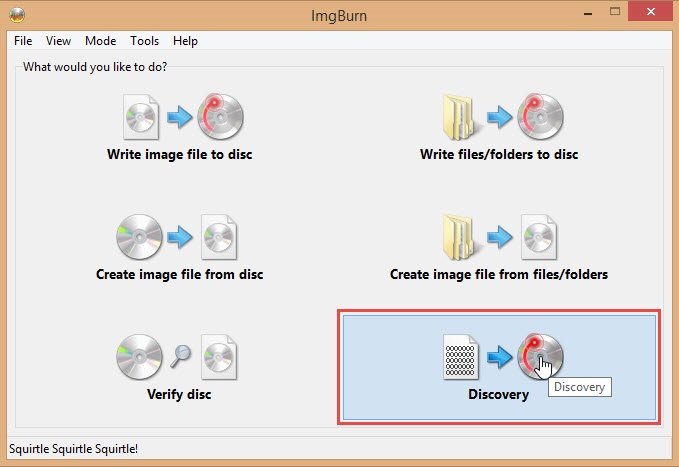Open the Tools menu
Screen dimensions: 679x467
click(145, 41)
